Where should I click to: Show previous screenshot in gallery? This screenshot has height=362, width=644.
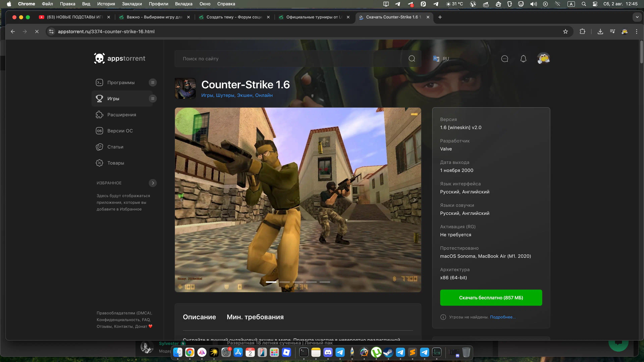point(182,200)
